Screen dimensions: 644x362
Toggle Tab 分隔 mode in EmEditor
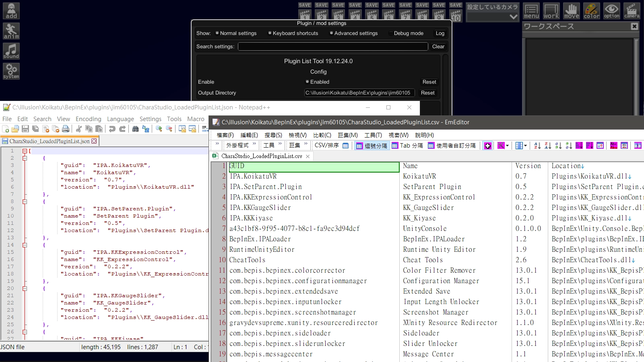[407, 146]
